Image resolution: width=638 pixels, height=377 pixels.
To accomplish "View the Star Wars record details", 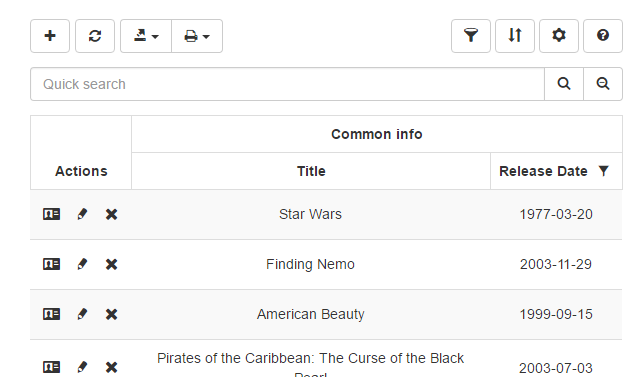I will click(x=52, y=214).
